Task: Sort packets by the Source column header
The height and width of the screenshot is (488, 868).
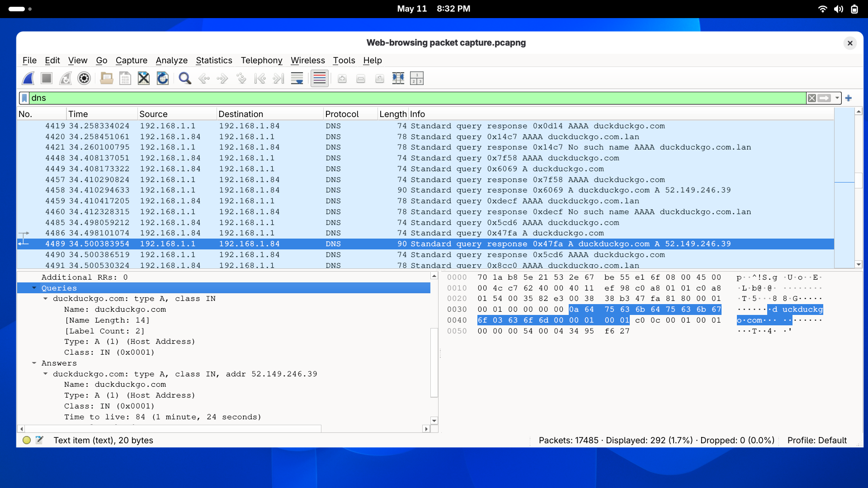Action: click(177, 114)
